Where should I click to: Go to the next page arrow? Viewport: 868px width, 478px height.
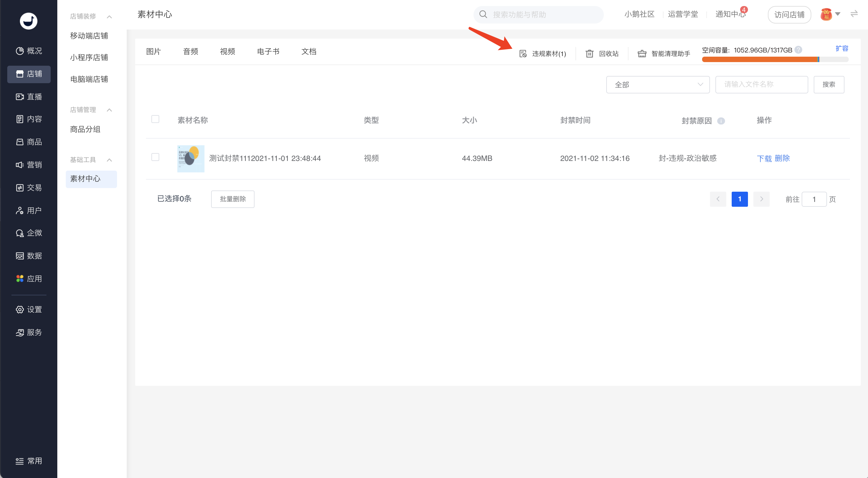(761, 199)
